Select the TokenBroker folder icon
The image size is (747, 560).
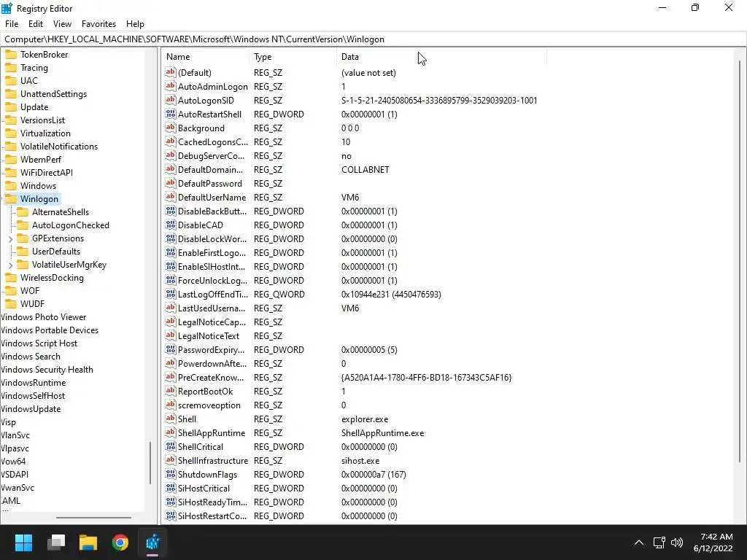click(x=11, y=54)
